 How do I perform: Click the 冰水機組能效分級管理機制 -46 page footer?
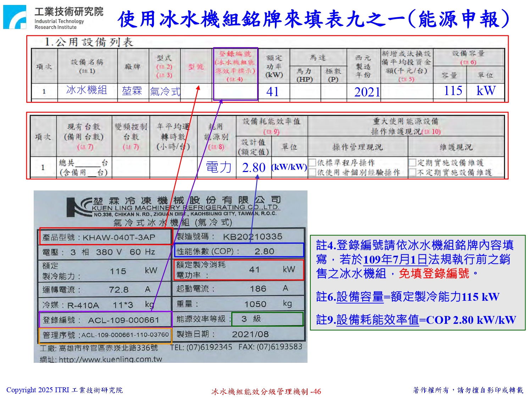click(x=266, y=392)
